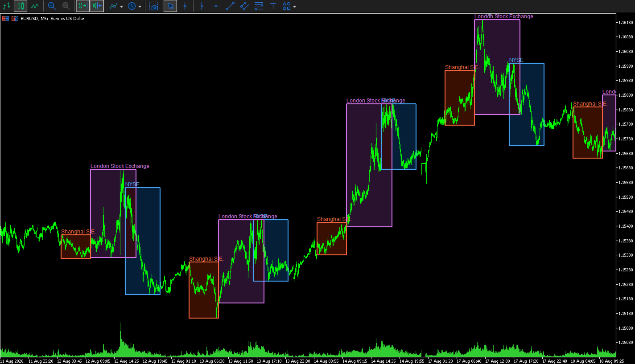This screenshot has width=635, height=364.
Task: Select the equidistant channel tool
Action: pyautogui.click(x=244, y=6)
